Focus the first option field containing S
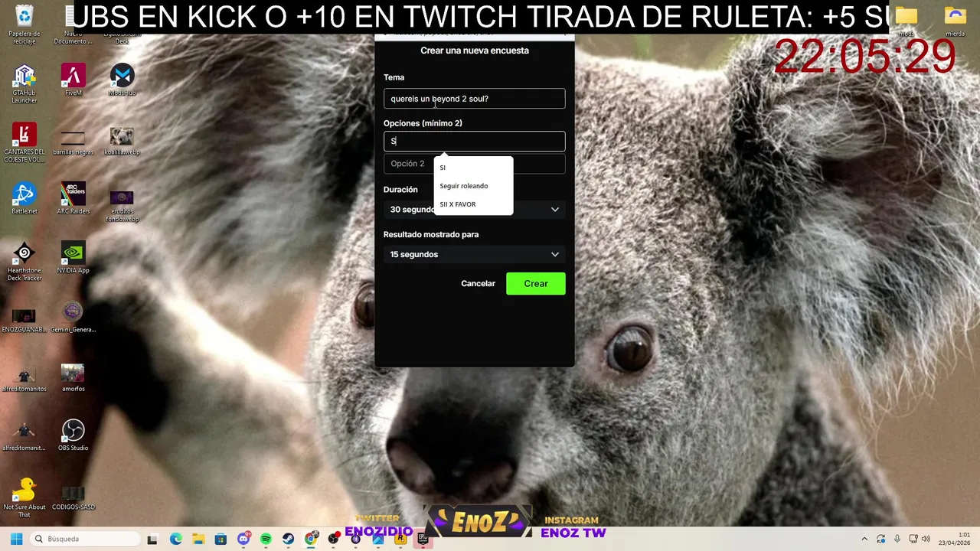 tap(475, 141)
